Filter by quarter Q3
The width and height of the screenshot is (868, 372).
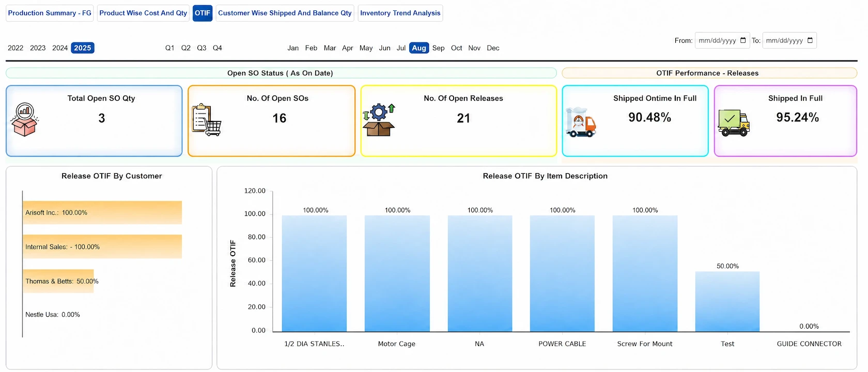[x=202, y=48]
